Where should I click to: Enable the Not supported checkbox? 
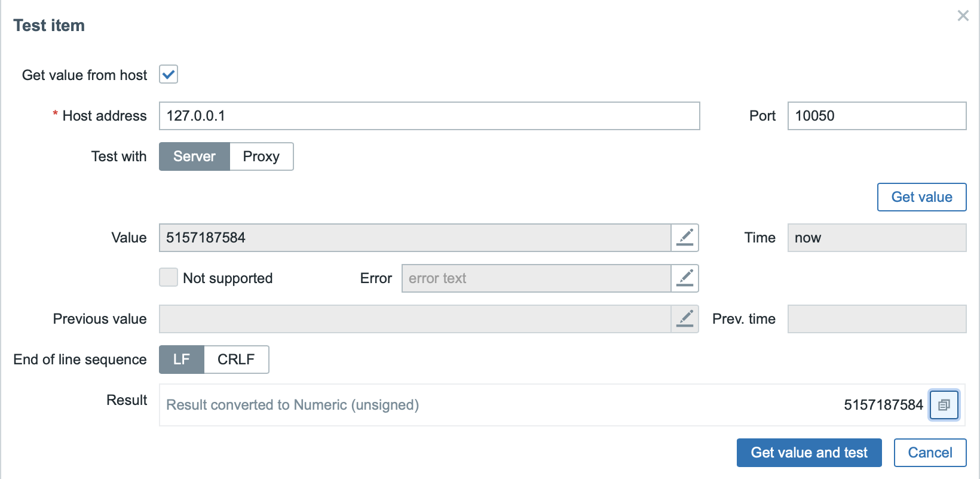pyautogui.click(x=169, y=278)
